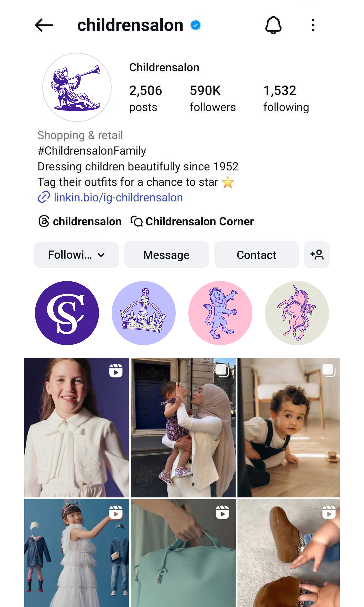View the 590K followers list

coord(213,98)
